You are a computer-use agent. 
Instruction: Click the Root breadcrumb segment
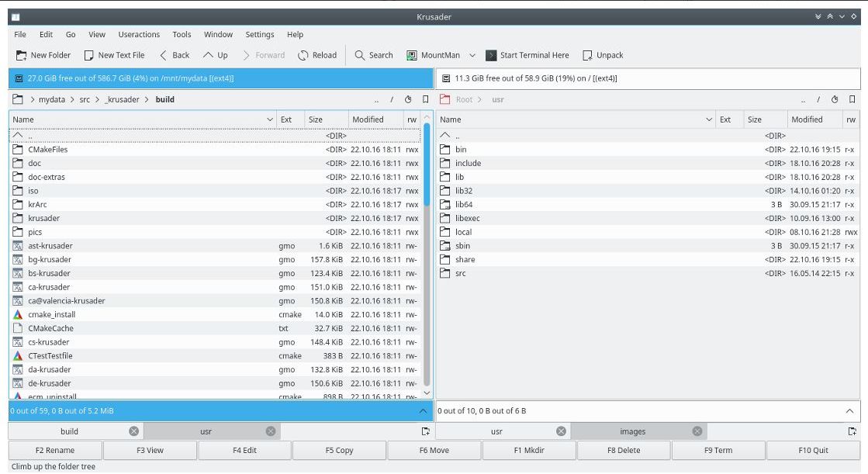click(465, 99)
